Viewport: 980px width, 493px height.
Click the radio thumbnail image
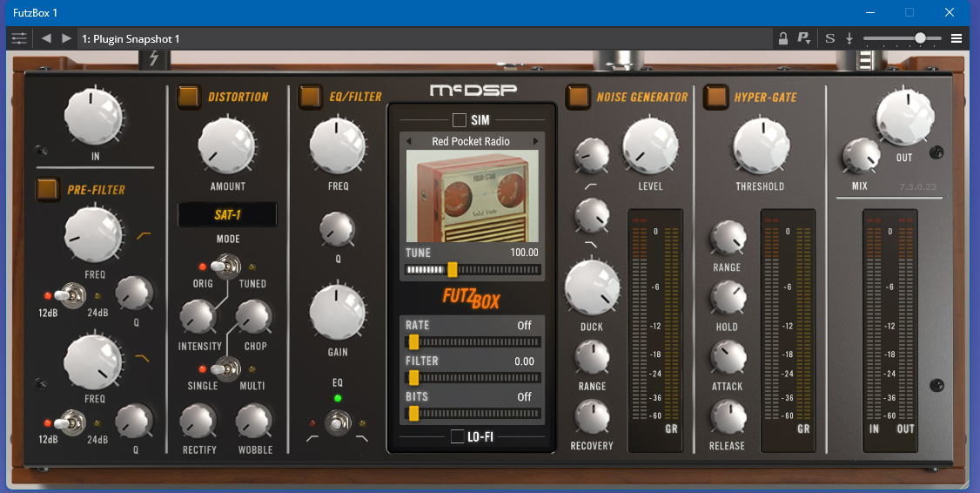point(472,196)
